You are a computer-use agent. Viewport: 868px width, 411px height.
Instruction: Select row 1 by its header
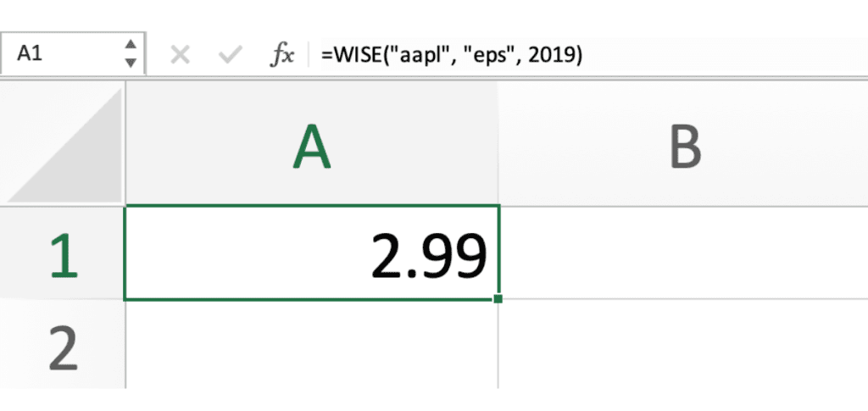click(x=62, y=253)
